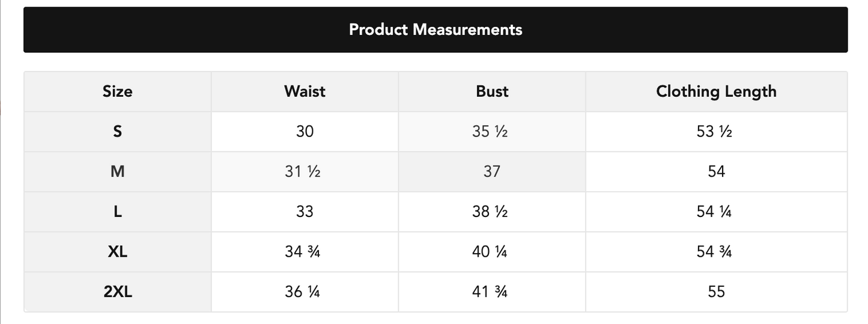Image resolution: width=868 pixels, height=324 pixels.
Task: Click waist value 31 ½ for size M
Action: pyautogui.click(x=302, y=172)
